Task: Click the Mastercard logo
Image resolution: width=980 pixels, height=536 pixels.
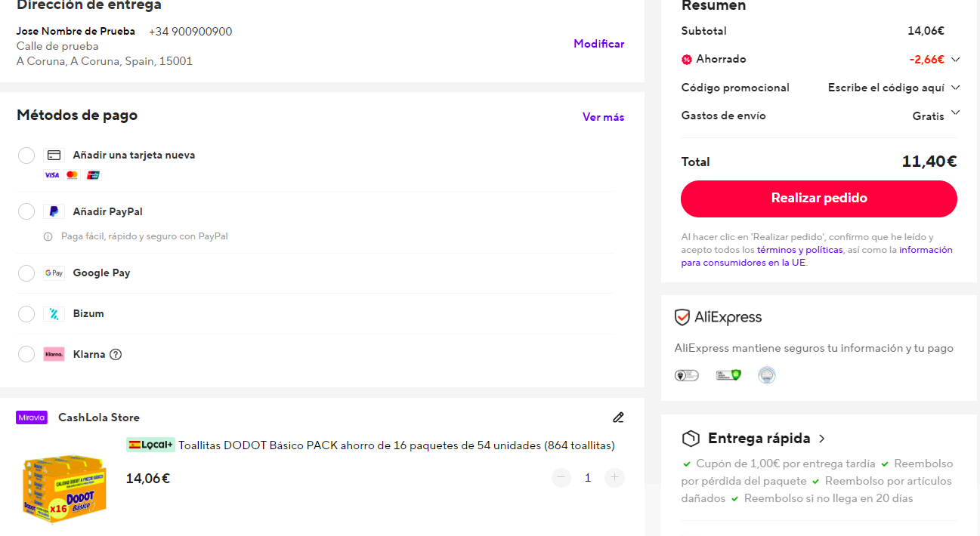Action: (x=73, y=175)
